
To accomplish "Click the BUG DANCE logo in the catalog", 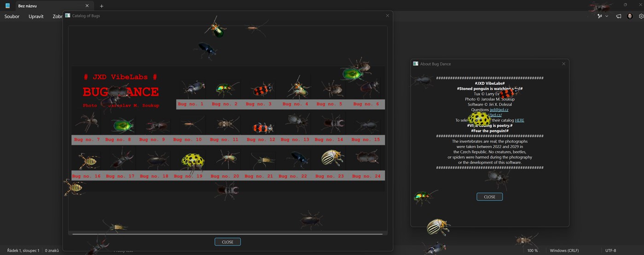I will 121,91.
